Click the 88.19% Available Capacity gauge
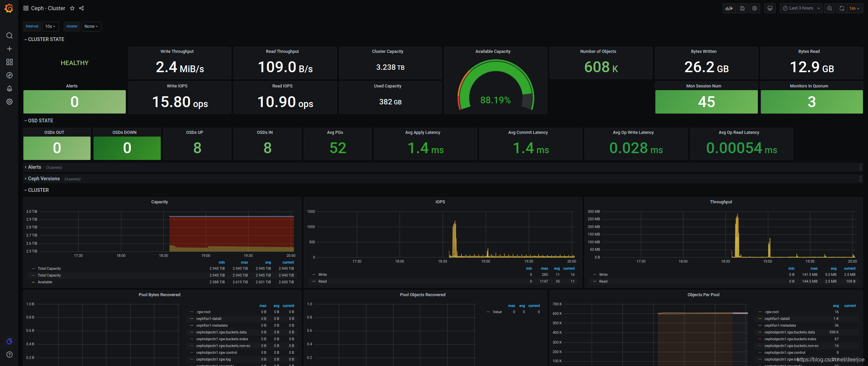The image size is (868, 366). pyautogui.click(x=495, y=85)
